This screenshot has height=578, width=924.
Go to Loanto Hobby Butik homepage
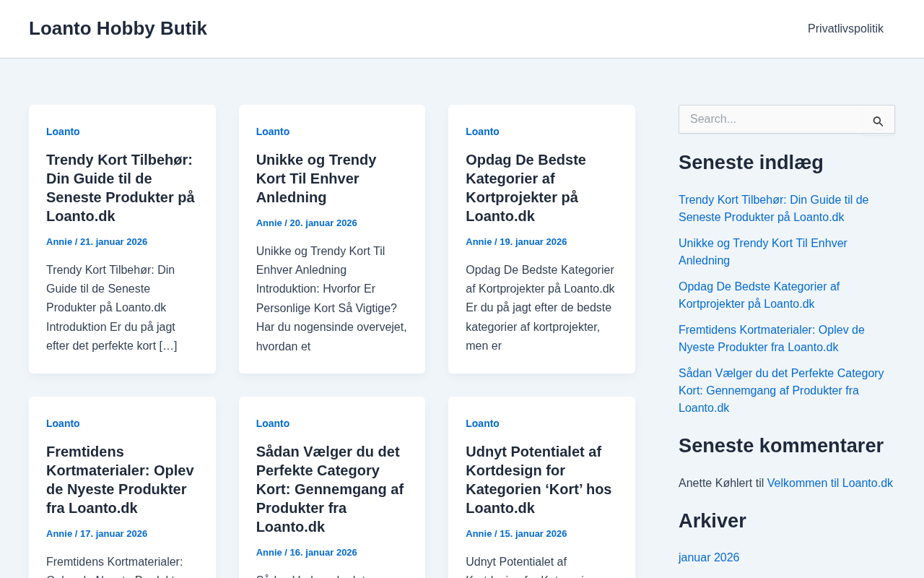click(118, 29)
